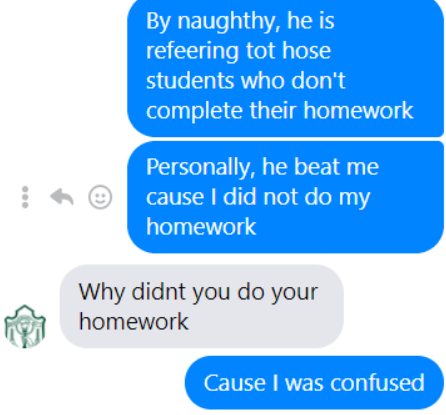
Task: Select the "Why didnt you do your homework" bubble
Action: tap(202, 306)
